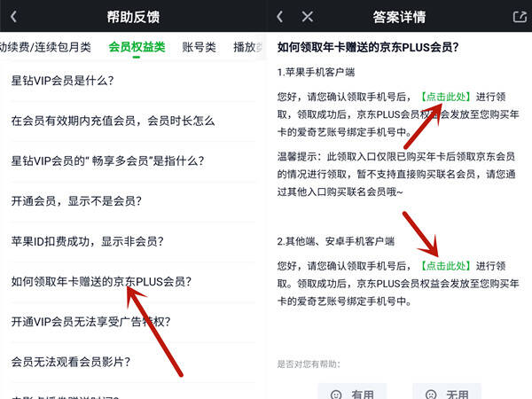Select the partially visible 播放 tab

click(x=247, y=47)
